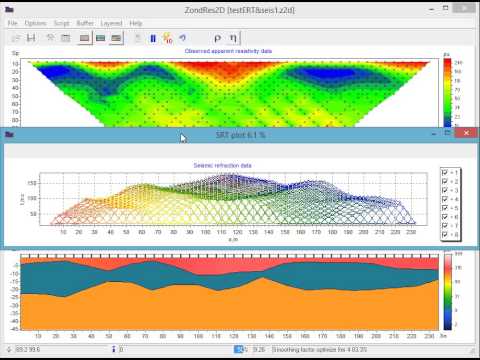Toggle checkbox for seismic series 2
This screenshot has width=480, height=360.
(x=445, y=181)
